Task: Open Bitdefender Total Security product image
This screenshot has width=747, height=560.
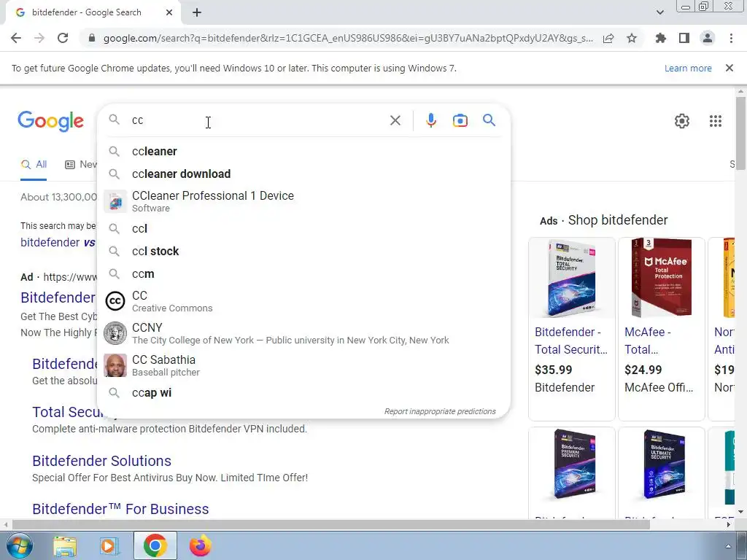Action: (x=572, y=278)
